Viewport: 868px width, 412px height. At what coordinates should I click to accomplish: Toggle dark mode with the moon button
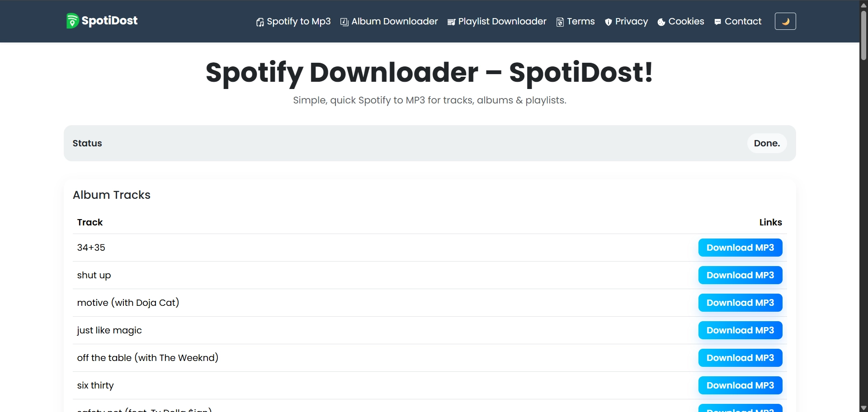785,21
